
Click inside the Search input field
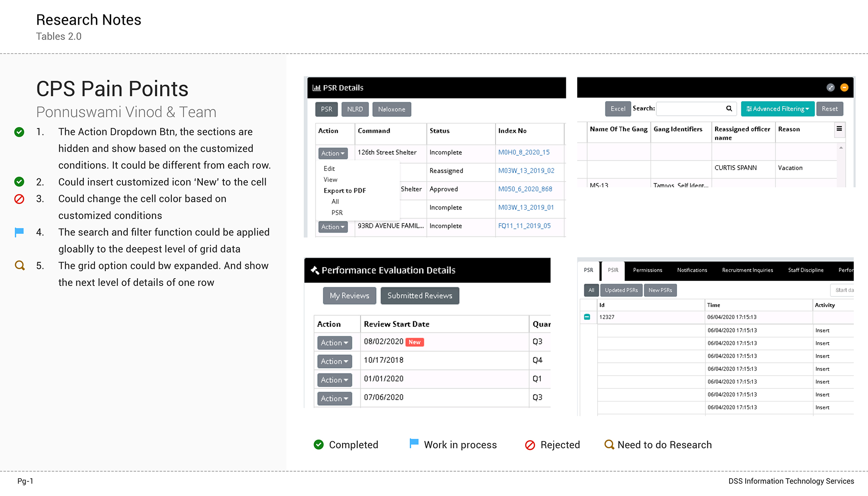[x=690, y=108]
